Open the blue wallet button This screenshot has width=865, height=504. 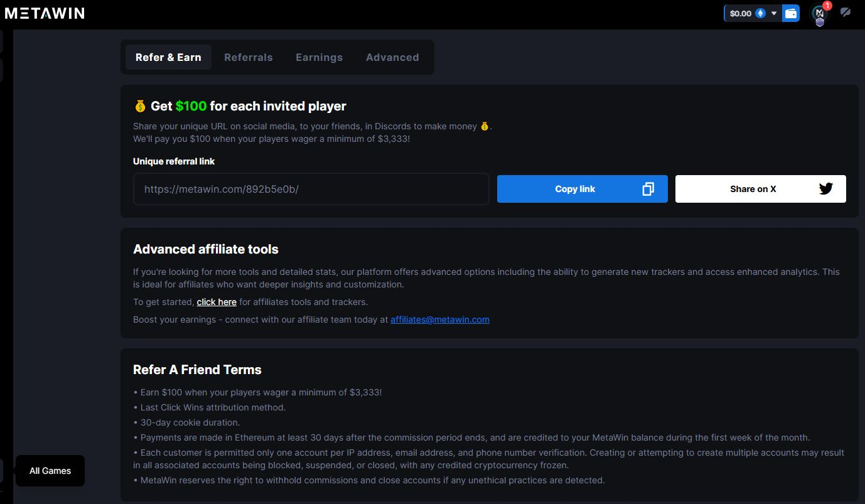coord(791,13)
